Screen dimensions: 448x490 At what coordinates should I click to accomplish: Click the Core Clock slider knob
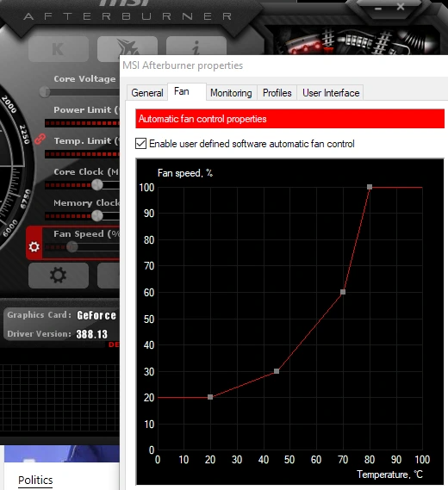tap(97, 184)
